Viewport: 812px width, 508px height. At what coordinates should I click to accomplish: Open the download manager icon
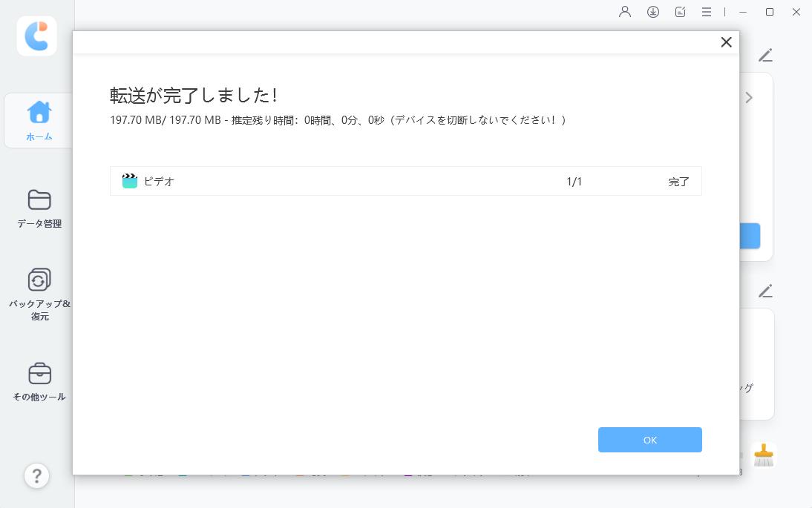coord(653,12)
